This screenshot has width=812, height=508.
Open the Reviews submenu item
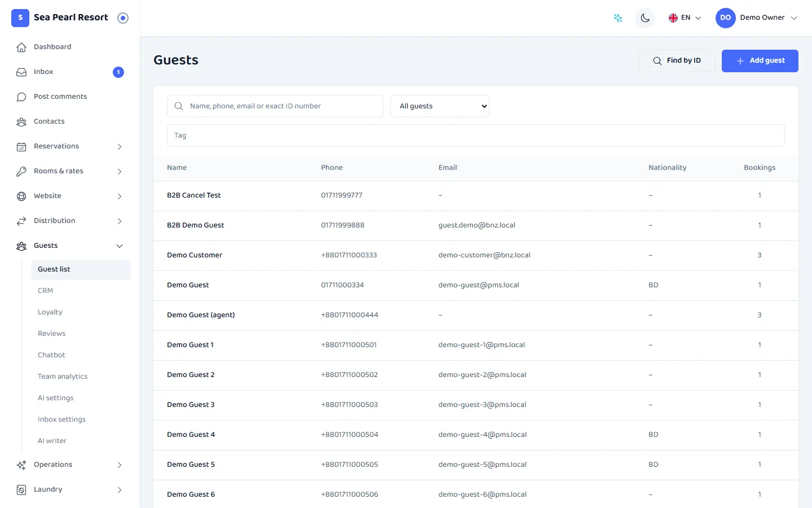tap(81, 334)
